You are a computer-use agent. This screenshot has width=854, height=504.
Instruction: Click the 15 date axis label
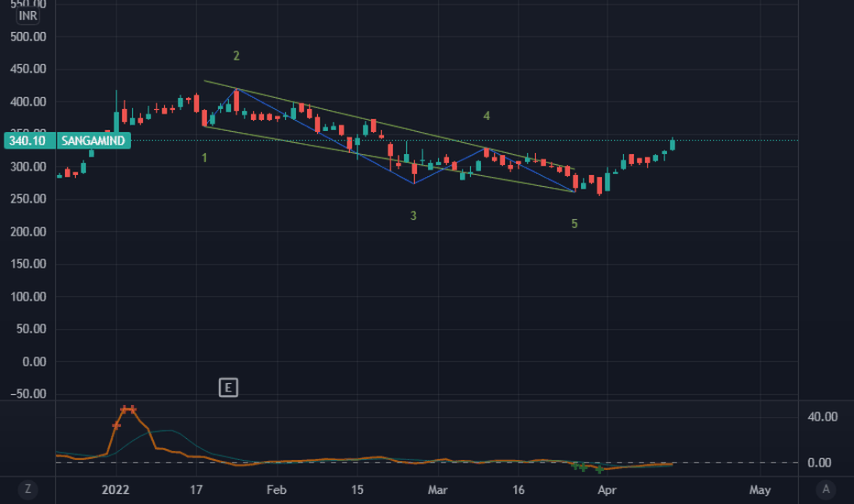356,490
